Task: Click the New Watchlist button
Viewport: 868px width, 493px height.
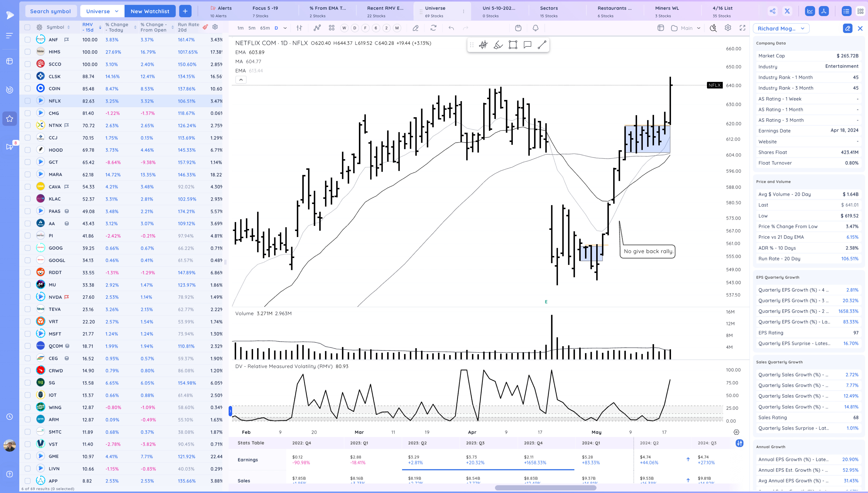Action: click(x=150, y=11)
